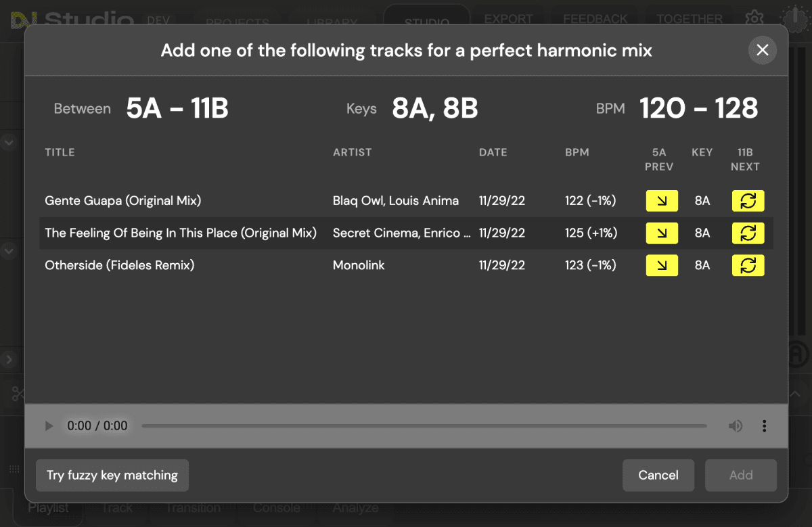Screen dimensions: 812x527
Task: Expand the first collapsed sidebar section
Action: (x=9, y=142)
